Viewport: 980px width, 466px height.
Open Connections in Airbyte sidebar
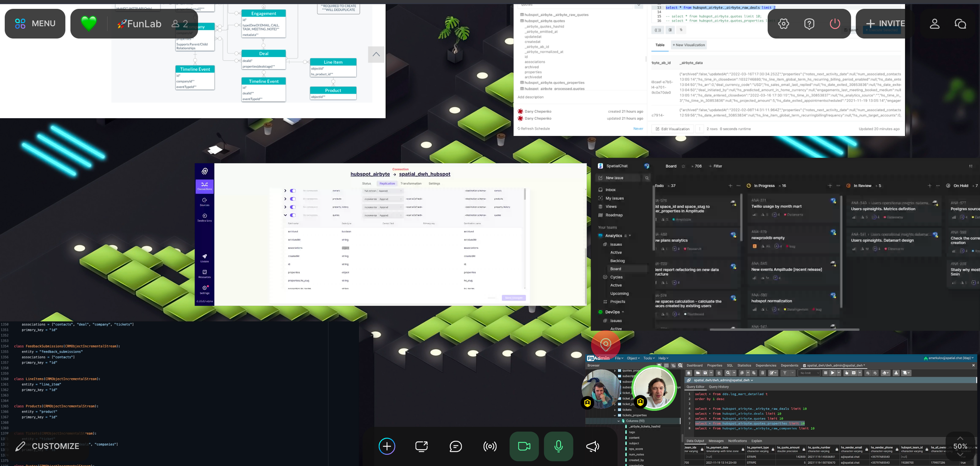tap(204, 186)
